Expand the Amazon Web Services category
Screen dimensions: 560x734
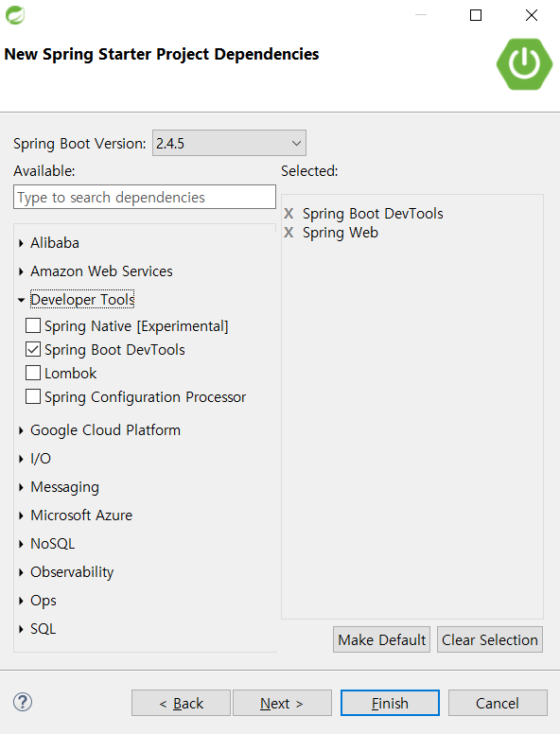click(21, 271)
